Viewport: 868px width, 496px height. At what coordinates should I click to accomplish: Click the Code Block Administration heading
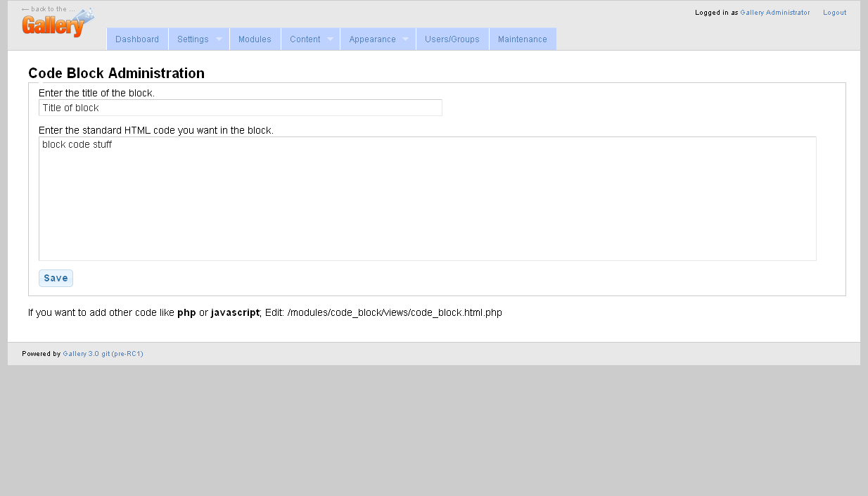[x=116, y=73]
